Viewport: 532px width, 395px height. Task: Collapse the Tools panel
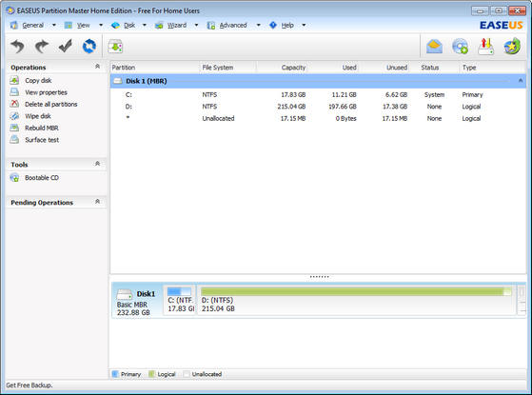point(97,164)
